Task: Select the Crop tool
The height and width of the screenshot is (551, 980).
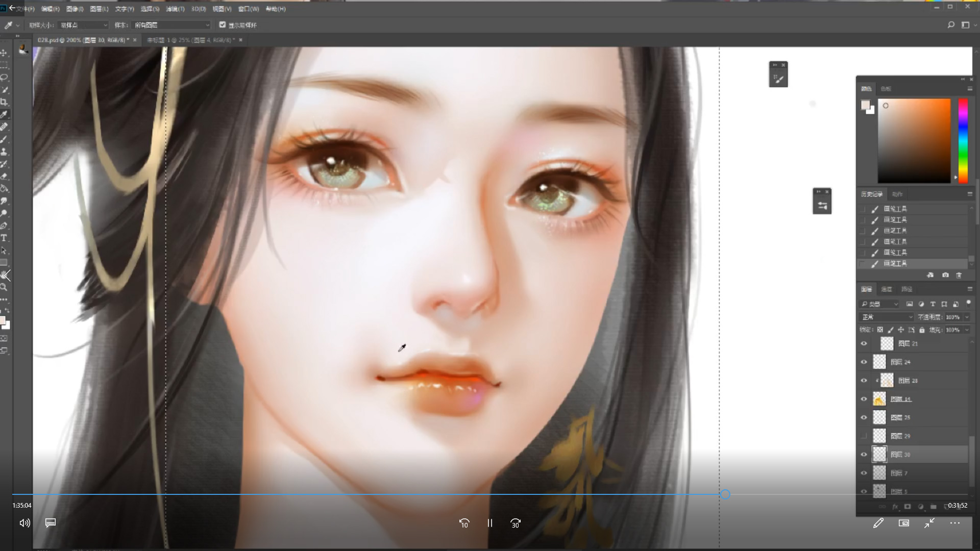Action: point(4,102)
